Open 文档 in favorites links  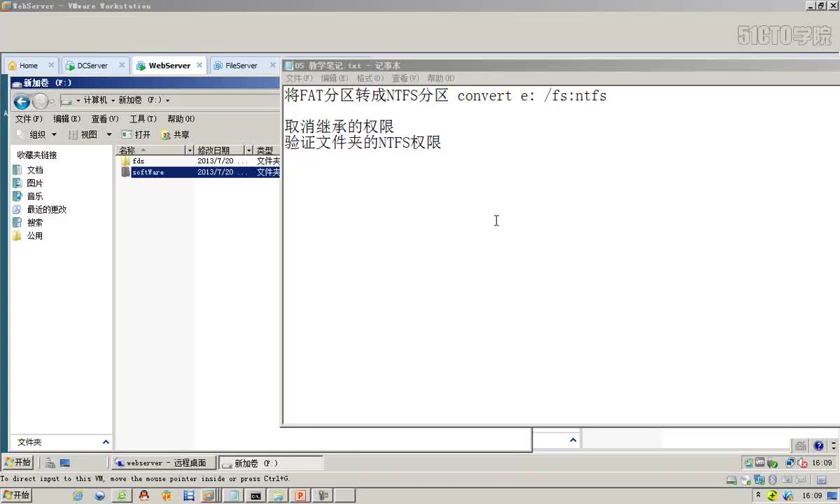pyautogui.click(x=35, y=170)
